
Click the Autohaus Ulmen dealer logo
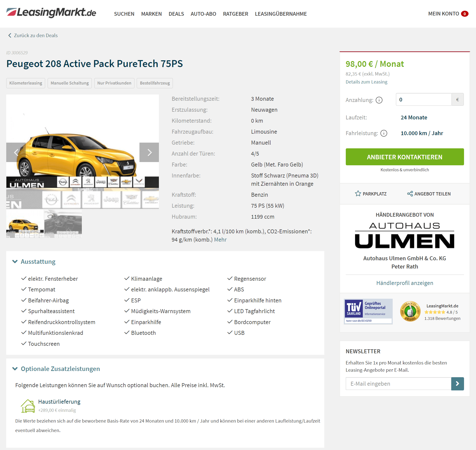(405, 235)
